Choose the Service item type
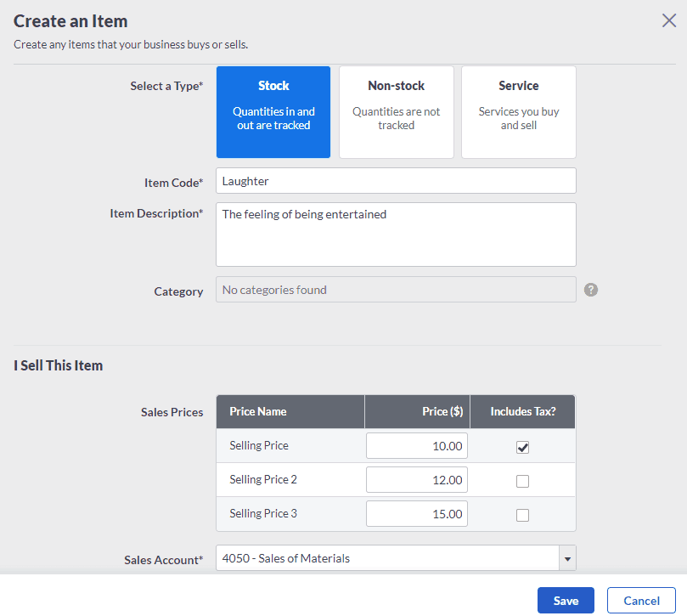The width and height of the screenshot is (687, 616). click(518, 112)
